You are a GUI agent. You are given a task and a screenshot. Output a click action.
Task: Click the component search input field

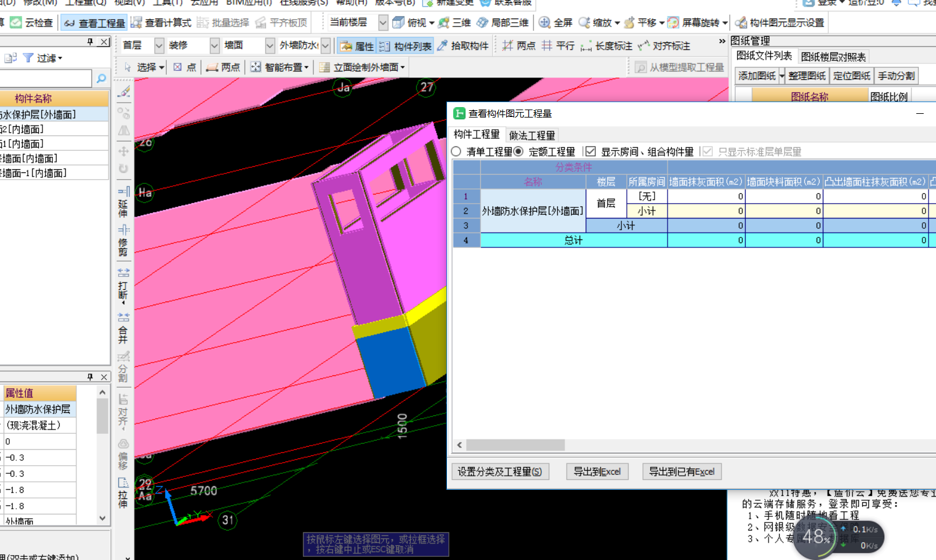[x=46, y=79]
